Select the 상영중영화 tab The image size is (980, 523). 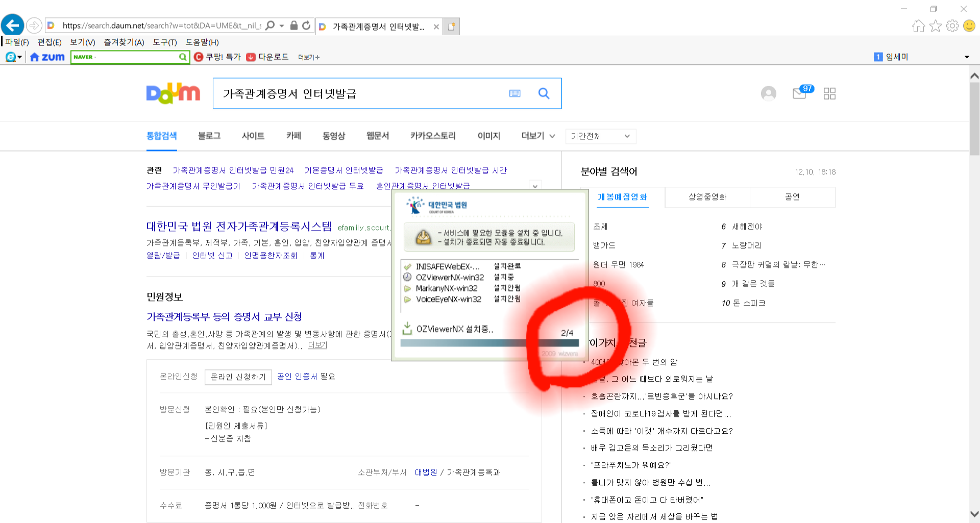(x=707, y=197)
